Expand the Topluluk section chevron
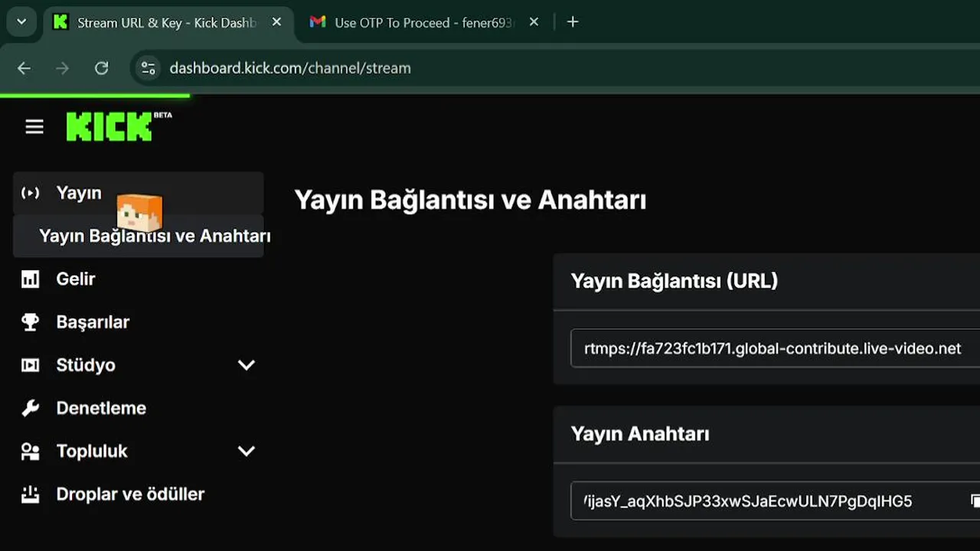 pyautogui.click(x=247, y=452)
